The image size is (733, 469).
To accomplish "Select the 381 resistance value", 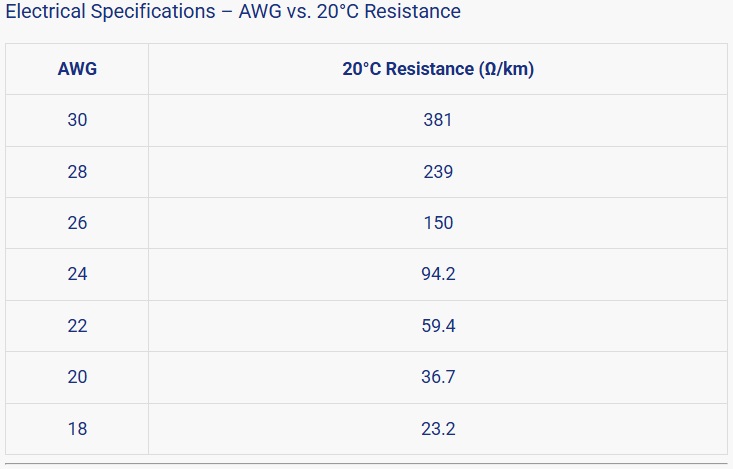I will tap(438, 120).
